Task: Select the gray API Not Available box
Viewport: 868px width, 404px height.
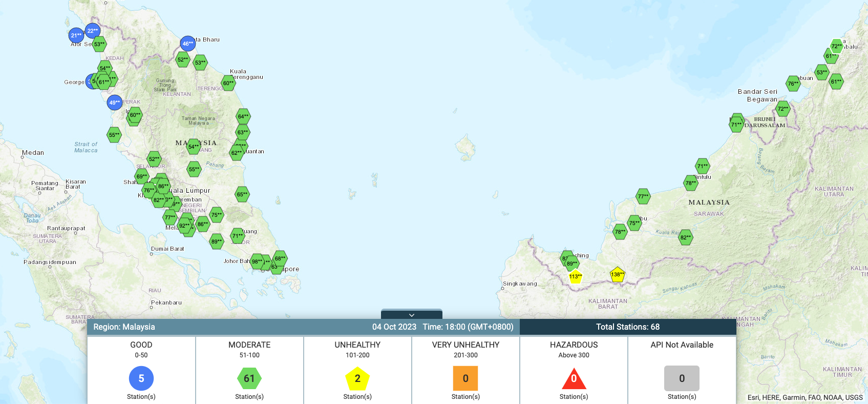Action: [682, 378]
